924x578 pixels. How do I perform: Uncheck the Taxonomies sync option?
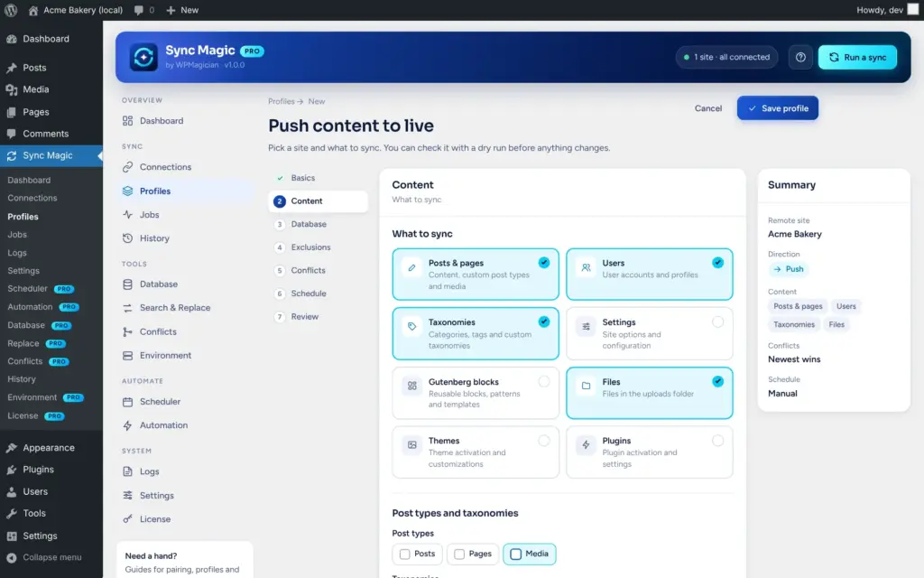click(x=543, y=322)
